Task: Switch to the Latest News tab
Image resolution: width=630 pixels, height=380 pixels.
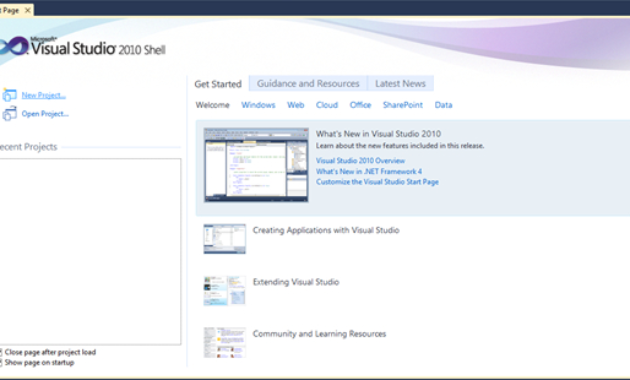Action: (400, 84)
